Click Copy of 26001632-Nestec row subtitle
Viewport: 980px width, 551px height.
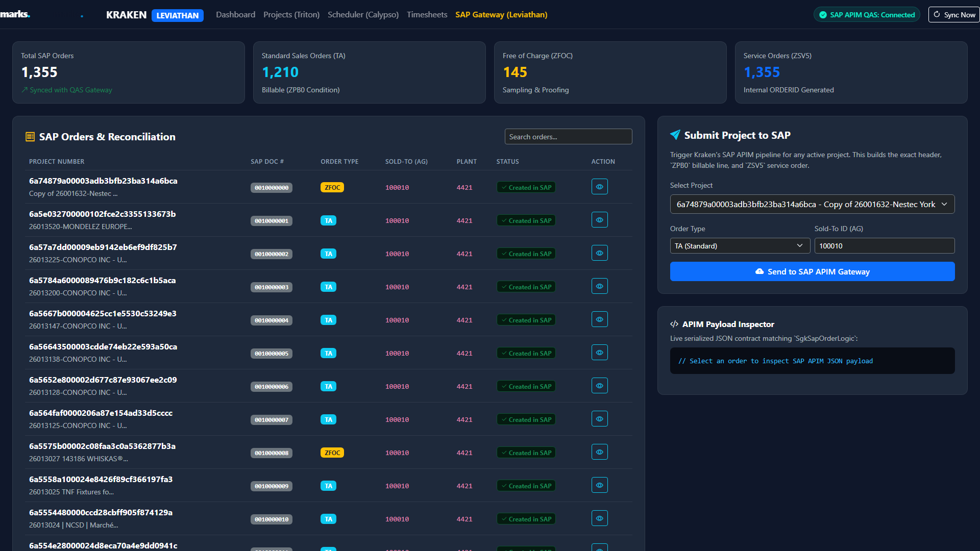pos(73,193)
